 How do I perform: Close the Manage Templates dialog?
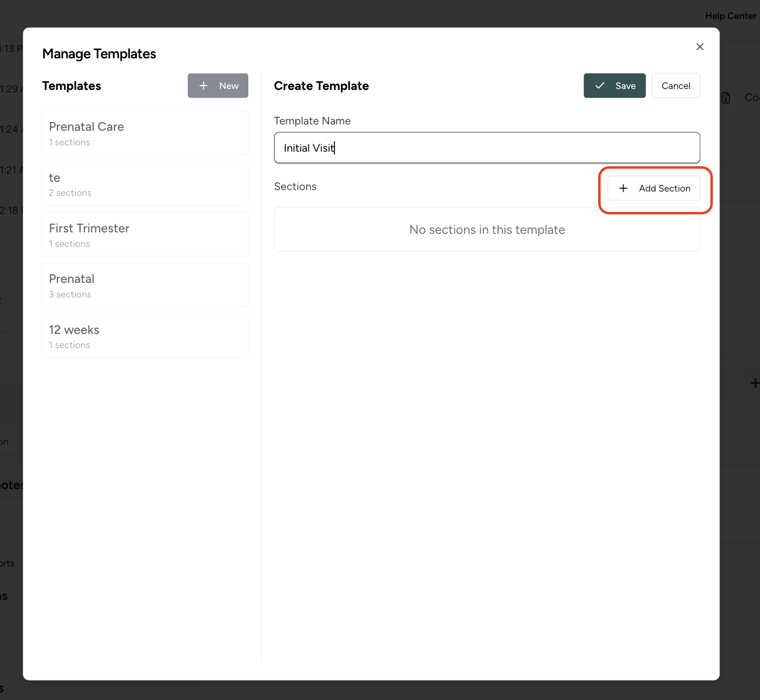tap(700, 47)
